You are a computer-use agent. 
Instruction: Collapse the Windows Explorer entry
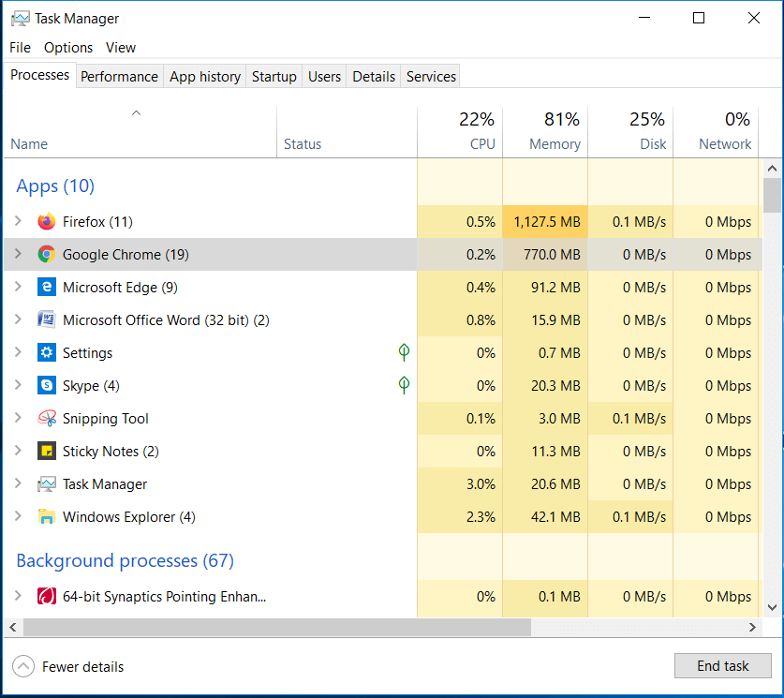17,516
